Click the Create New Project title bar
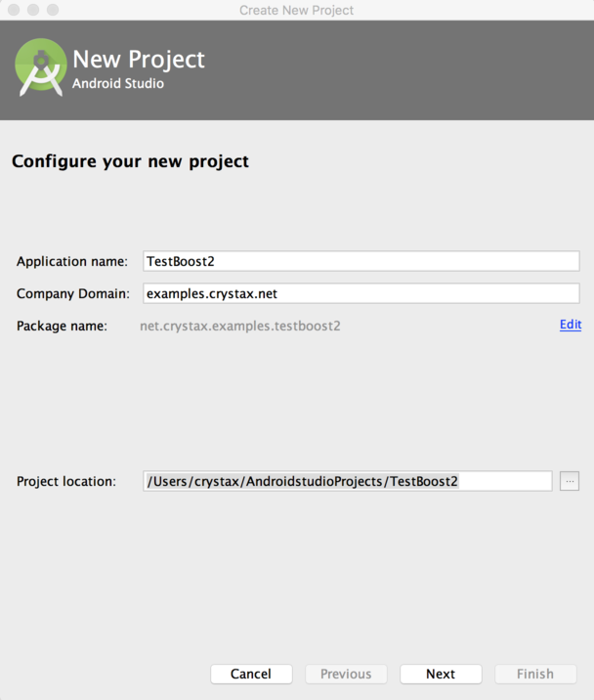 pyautogui.click(x=296, y=10)
